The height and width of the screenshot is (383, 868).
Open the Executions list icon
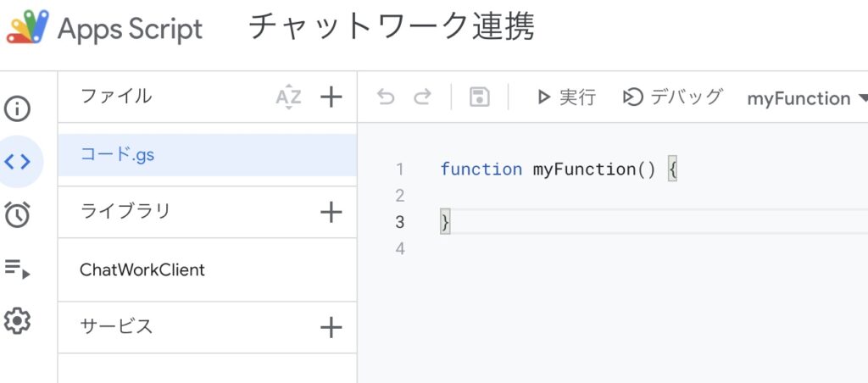[x=17, y=269]
